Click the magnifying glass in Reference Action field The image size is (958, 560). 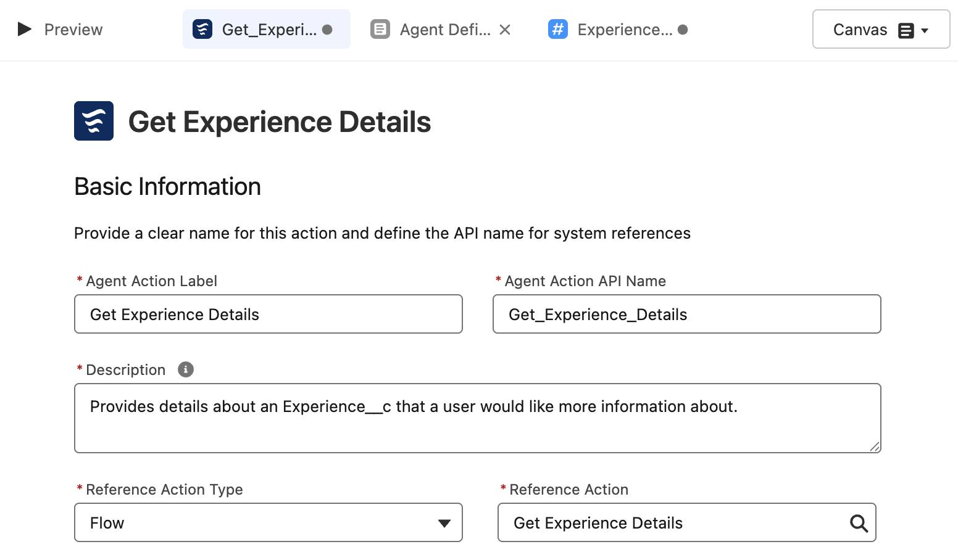click(x=859, y=523)
